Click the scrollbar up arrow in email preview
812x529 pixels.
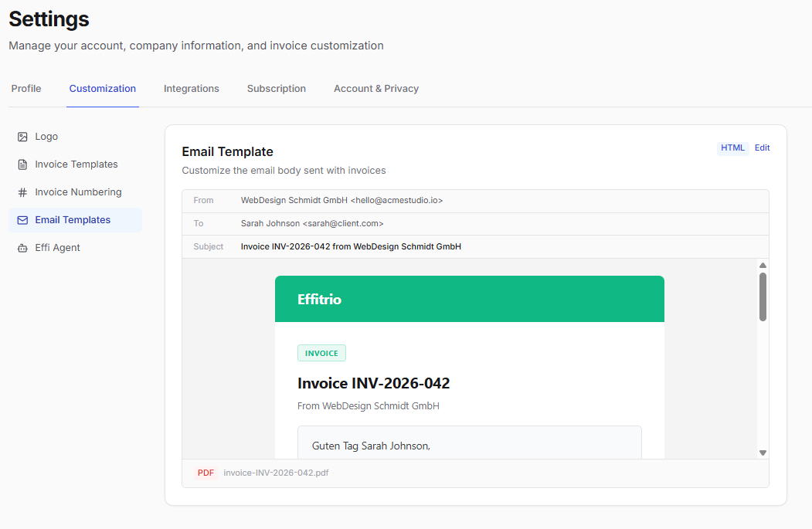(x=763, y=266)
